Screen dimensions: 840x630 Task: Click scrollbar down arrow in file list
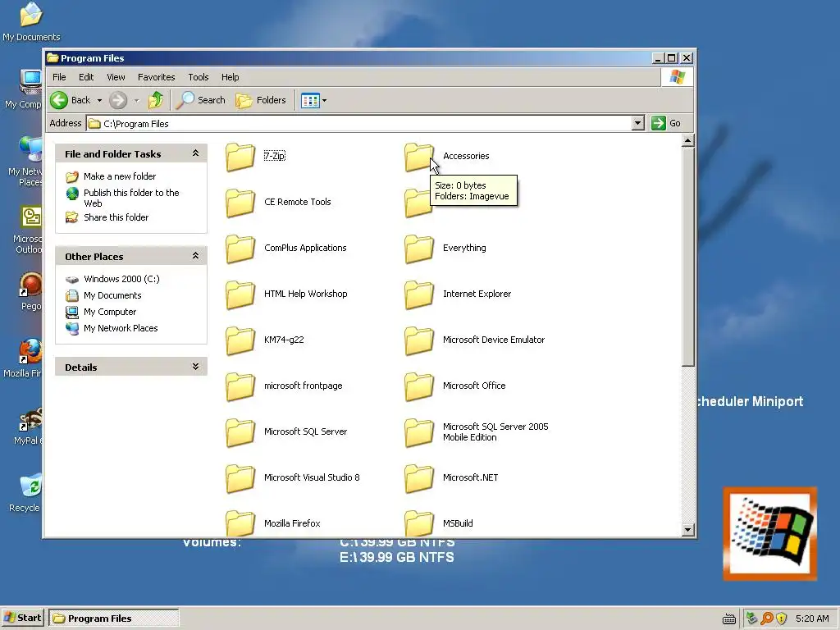688,530
